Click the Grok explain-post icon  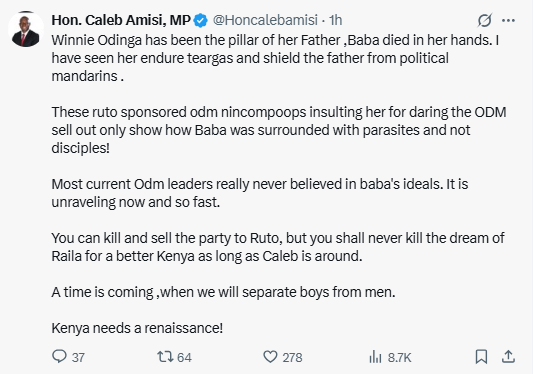click(x=484, y=20)
